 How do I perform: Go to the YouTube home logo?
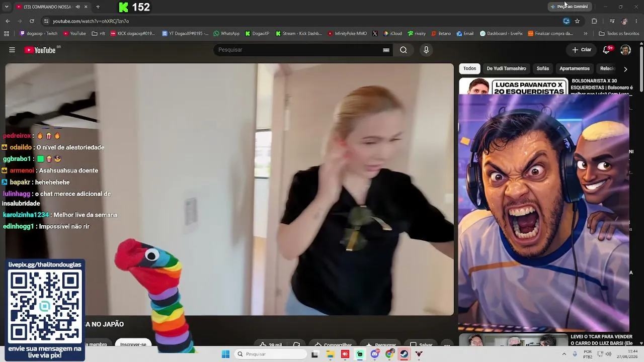(x=40, y=50)
